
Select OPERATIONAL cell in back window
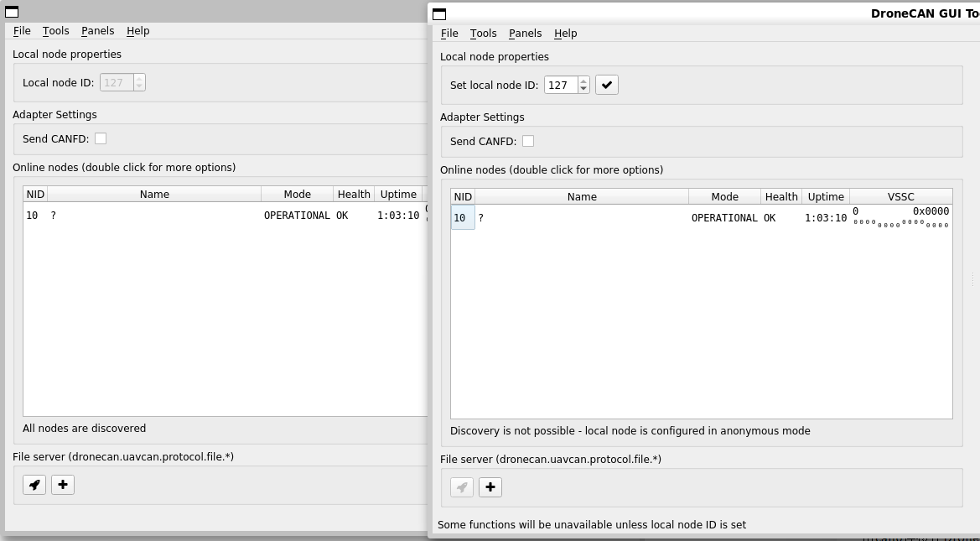(298, 216)
